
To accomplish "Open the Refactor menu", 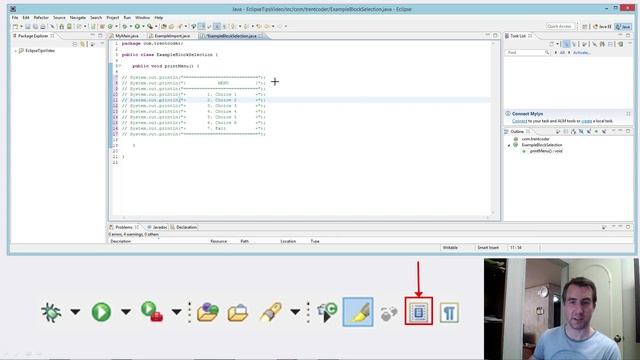I will coord(41,18).
